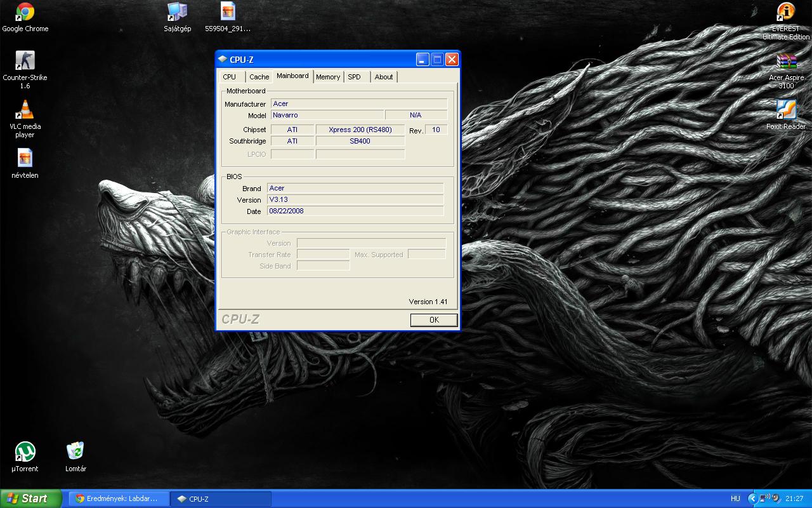Click the Southbridge SB400 field

360,141
